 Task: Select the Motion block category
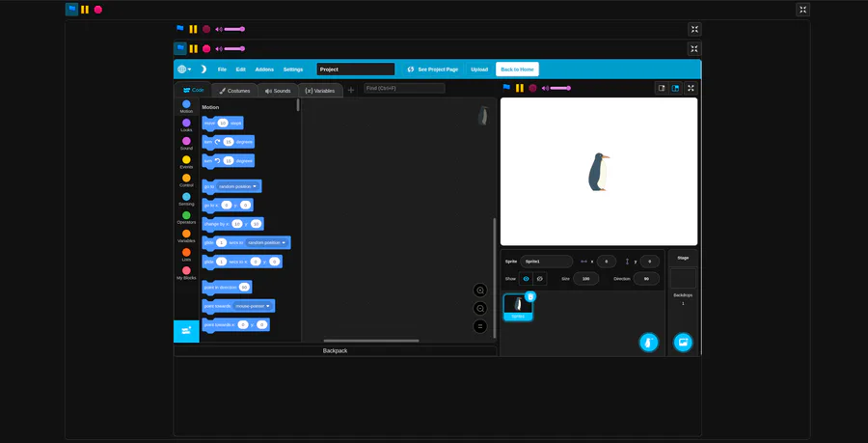click(186, 107)
